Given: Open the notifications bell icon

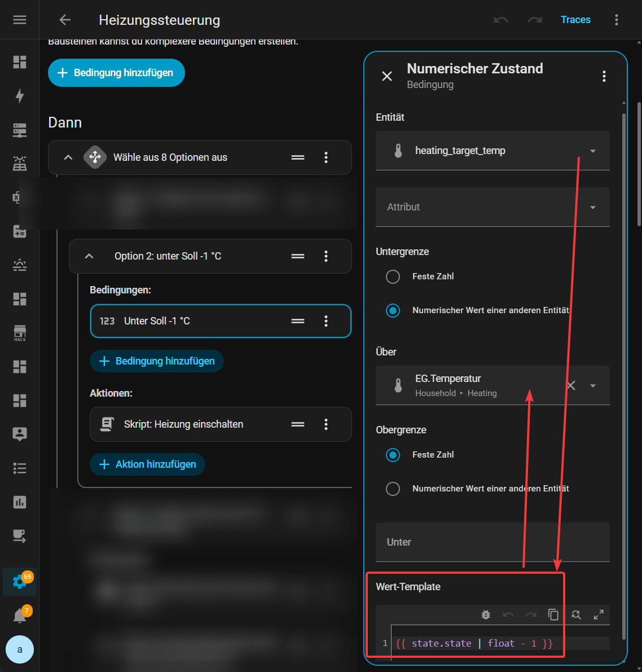Looking at the screenshot, I should (20, 616).
